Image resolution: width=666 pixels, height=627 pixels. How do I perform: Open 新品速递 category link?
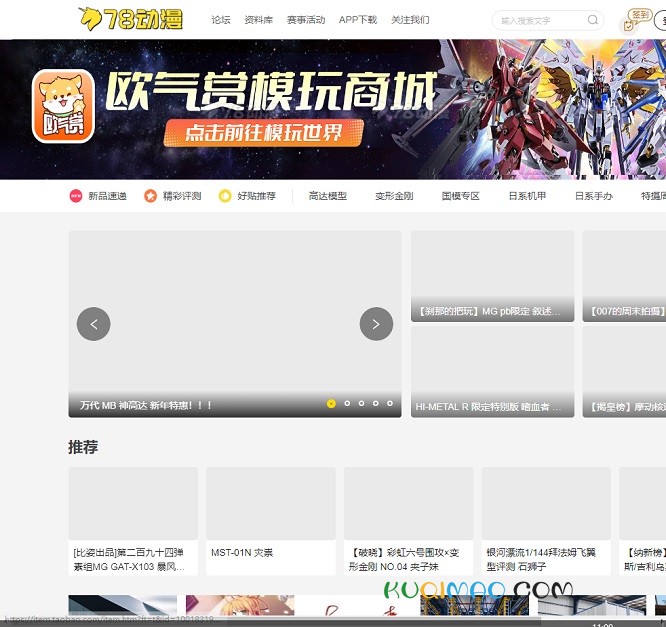[x=107, y=196]
